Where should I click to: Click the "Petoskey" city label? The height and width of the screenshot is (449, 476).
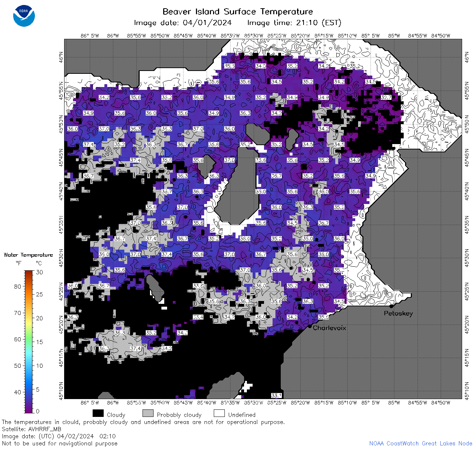pos(398,313)
